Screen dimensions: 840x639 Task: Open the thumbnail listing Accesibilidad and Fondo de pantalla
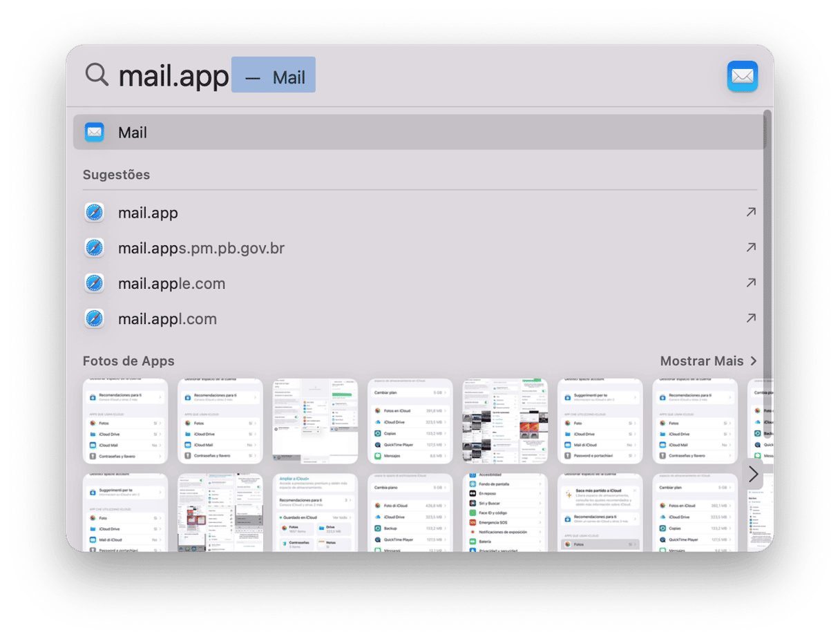[x=505, y=512]
